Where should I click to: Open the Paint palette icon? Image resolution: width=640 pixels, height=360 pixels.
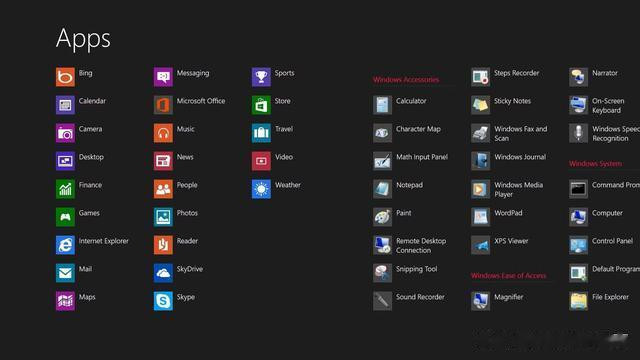(x=382, y=217)
